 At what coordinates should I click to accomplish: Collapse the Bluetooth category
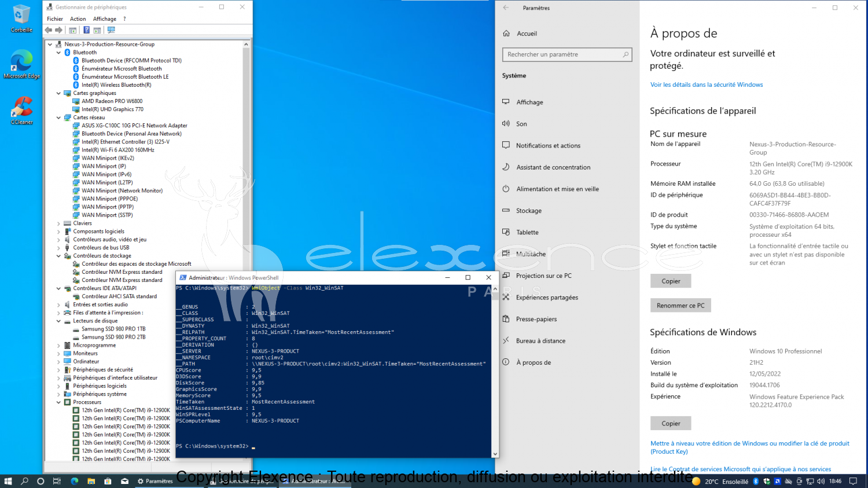[x=58, y=52]
